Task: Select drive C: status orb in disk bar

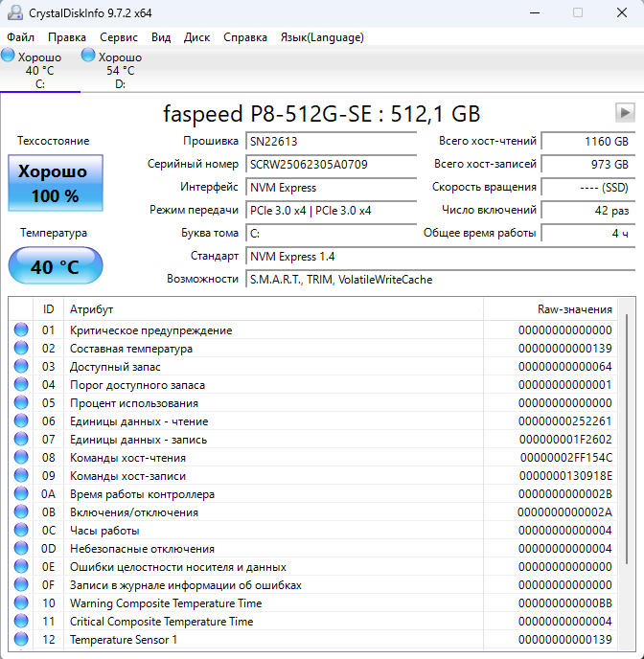Action: (x=9, y=57)
